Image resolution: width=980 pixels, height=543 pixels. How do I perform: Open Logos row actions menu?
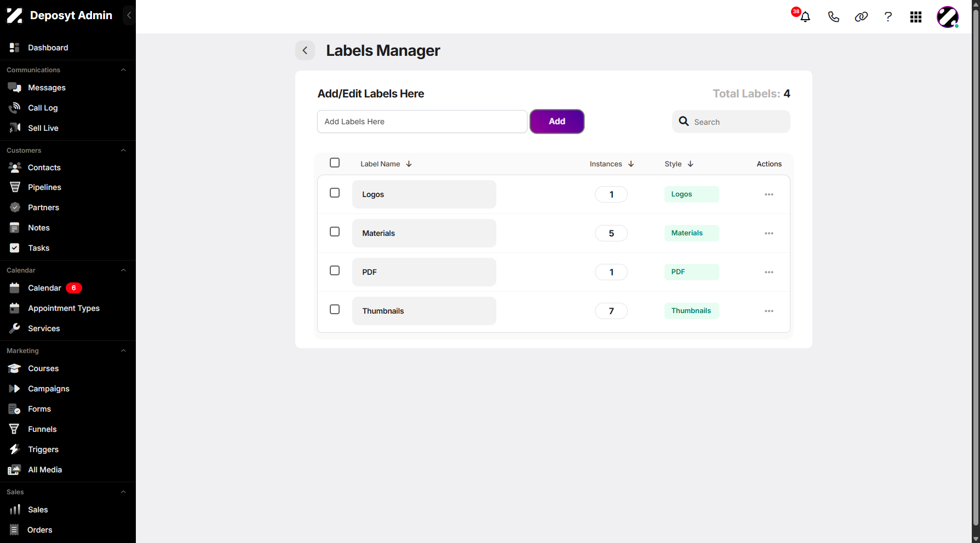pos(769,194)
